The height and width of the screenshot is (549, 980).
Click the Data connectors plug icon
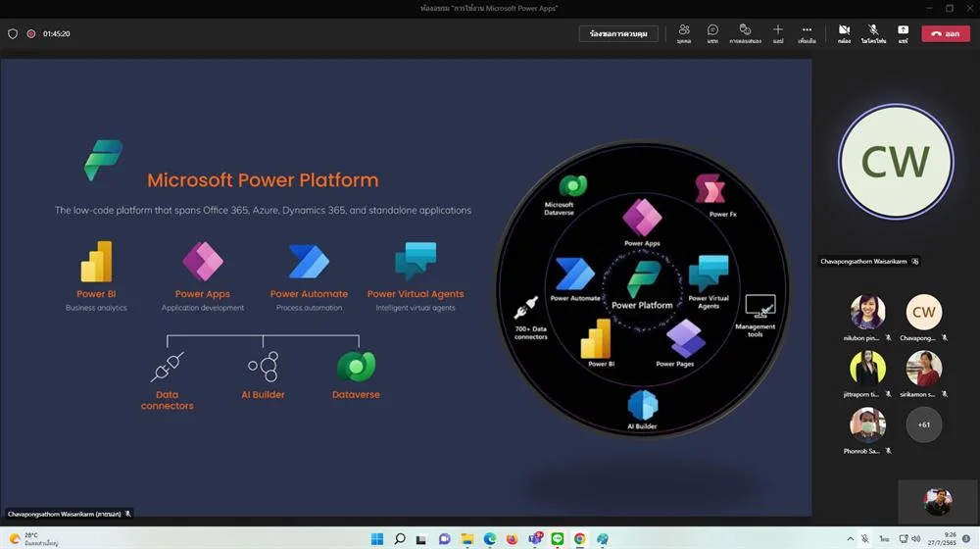pyautogui.click(x=167, y=367)
